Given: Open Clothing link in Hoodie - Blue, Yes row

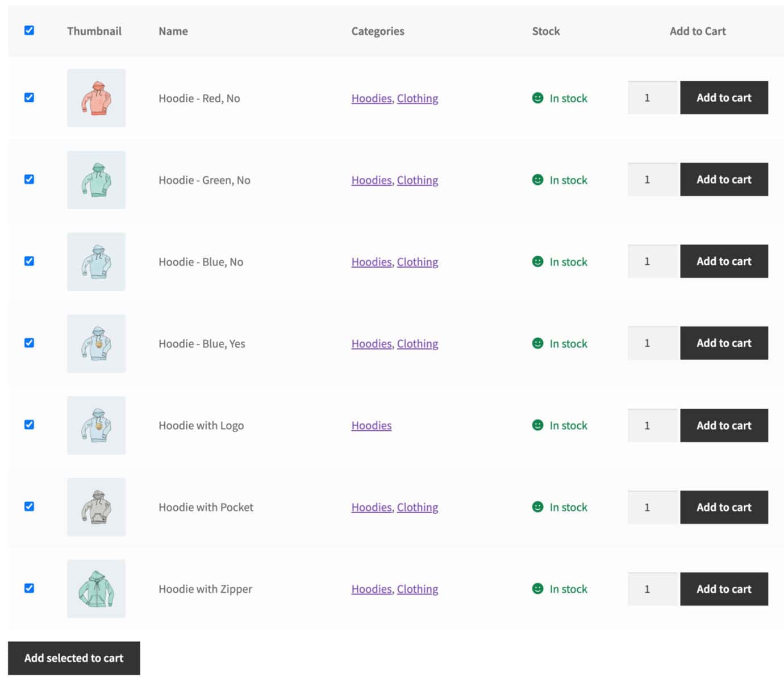Looking at the screenshot, I should pyautogui.click(x=418, y=344).
